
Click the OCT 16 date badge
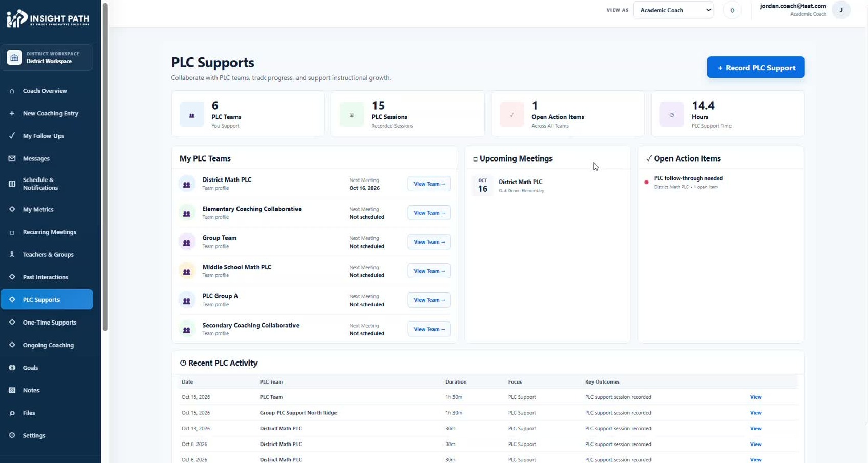pos(483,186)
